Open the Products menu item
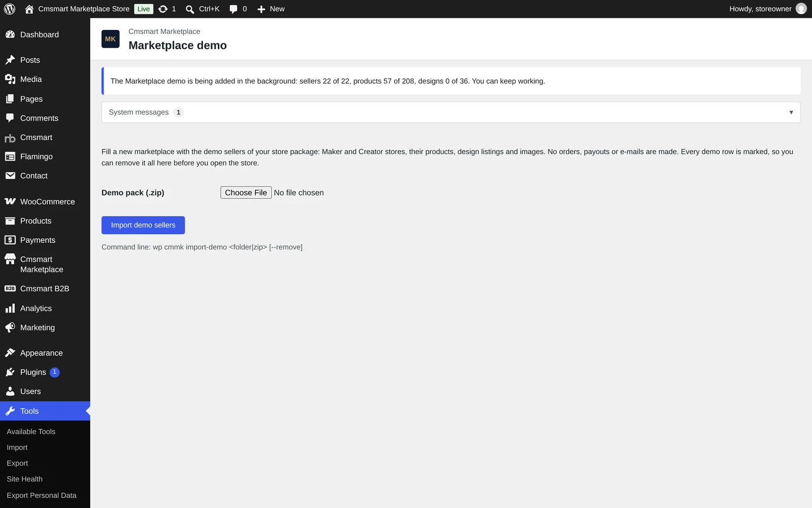This screenshot has height=508, width=812. point(45,221)
